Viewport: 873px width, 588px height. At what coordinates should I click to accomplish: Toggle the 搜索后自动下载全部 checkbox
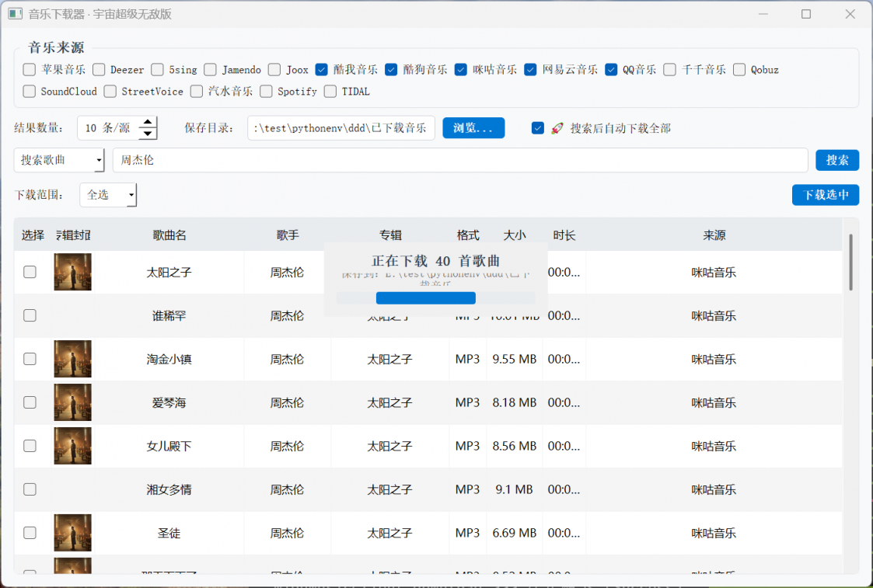[x=538, y=128]
